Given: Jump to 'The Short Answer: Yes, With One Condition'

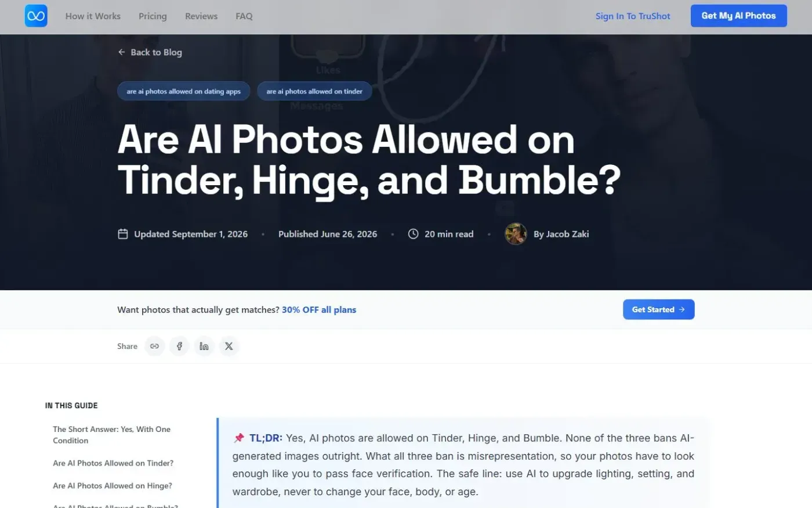Looking at the screenshot, I should pos(111,435).
